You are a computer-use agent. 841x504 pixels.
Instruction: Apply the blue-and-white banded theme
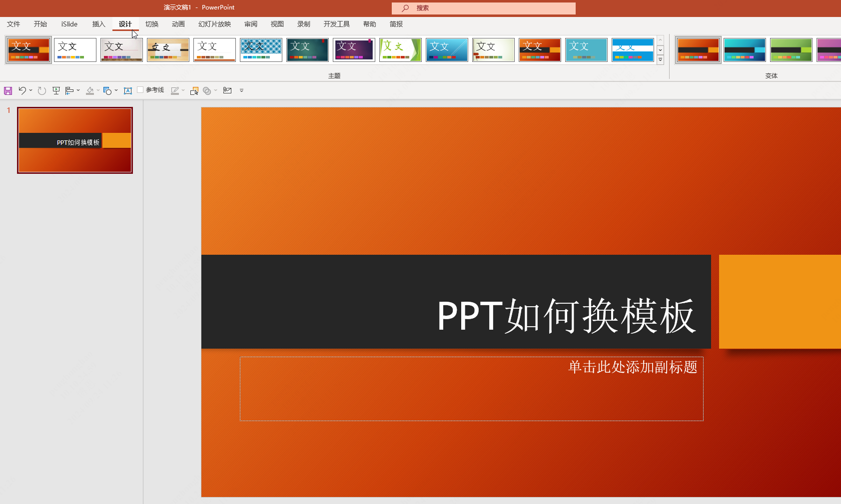tap(633, 50)
